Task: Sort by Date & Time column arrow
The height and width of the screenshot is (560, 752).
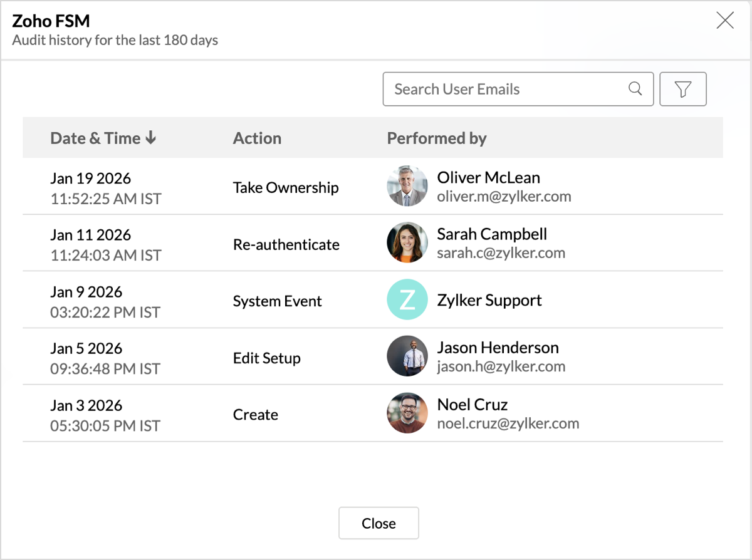Action: coord(150,138)
